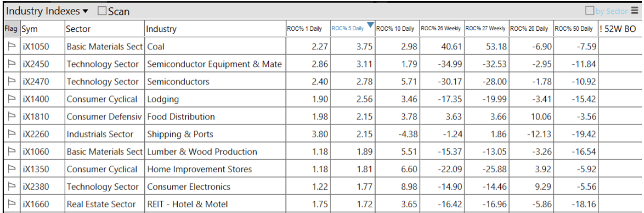Flag the Lumber & Wood Production row

[x=11, y=152]
